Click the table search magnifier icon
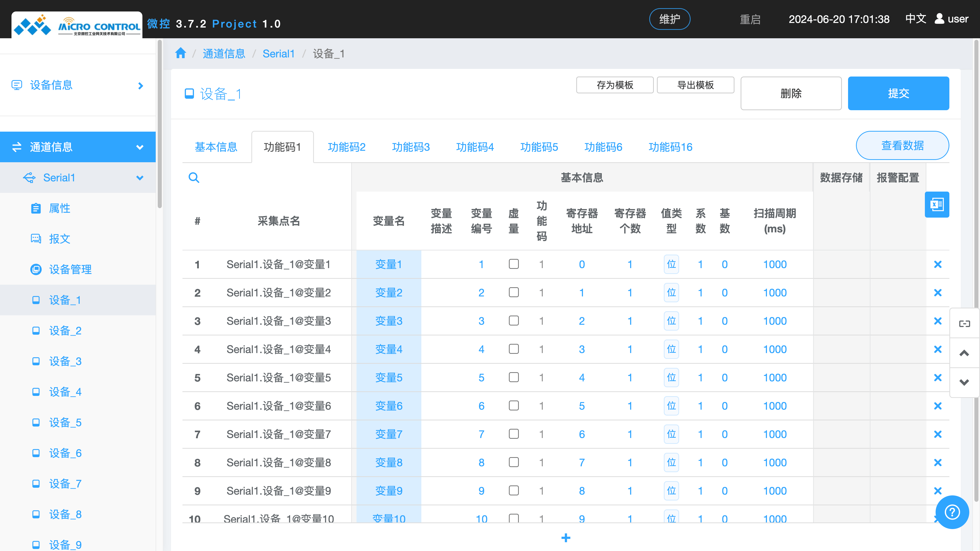The image size is (980, 551). [194, 178]
